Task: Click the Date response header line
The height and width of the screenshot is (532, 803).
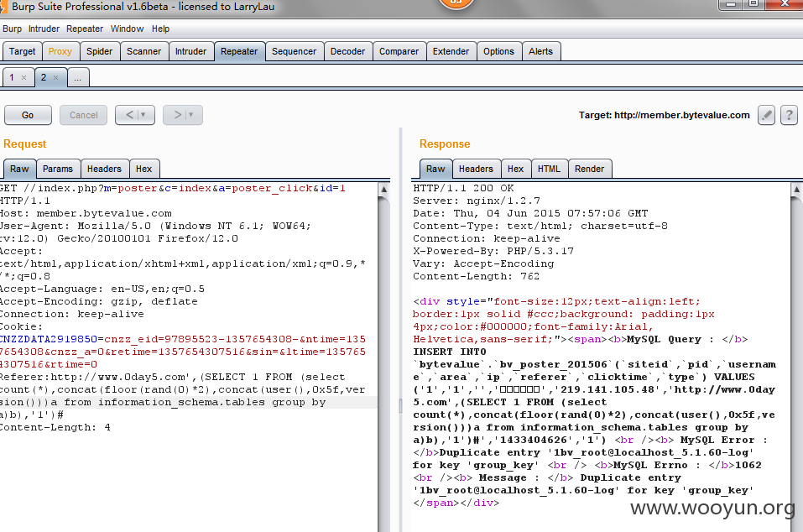Action: pos(530,213)
